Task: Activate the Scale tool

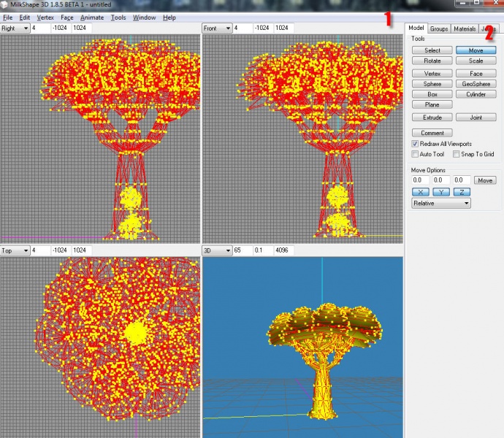Action: tap(476, 61)
